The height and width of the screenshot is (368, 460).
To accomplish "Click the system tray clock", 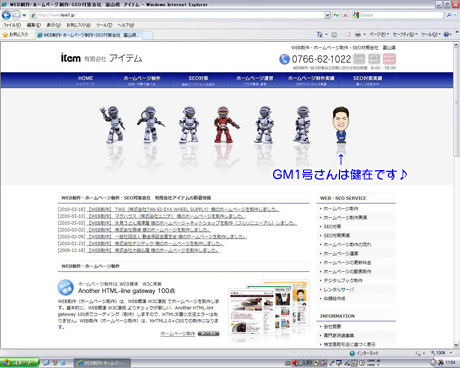I will tap(450, 362).
